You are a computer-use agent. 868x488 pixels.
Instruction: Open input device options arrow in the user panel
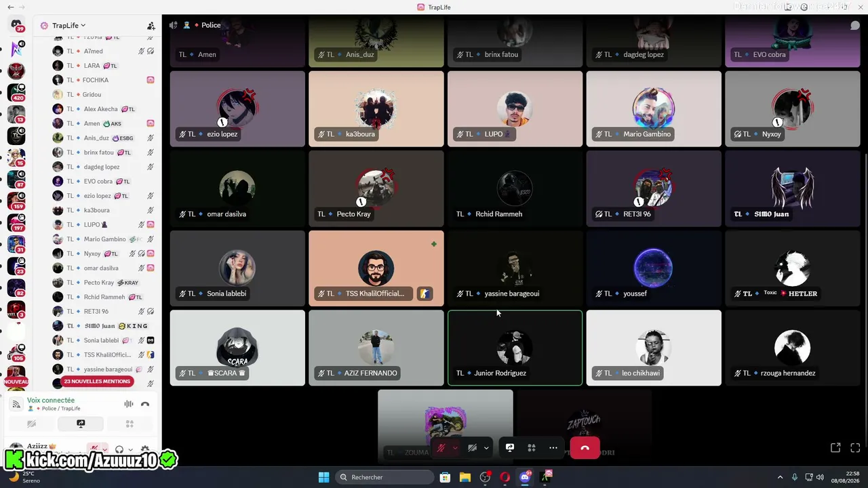(x=106, y=449)
